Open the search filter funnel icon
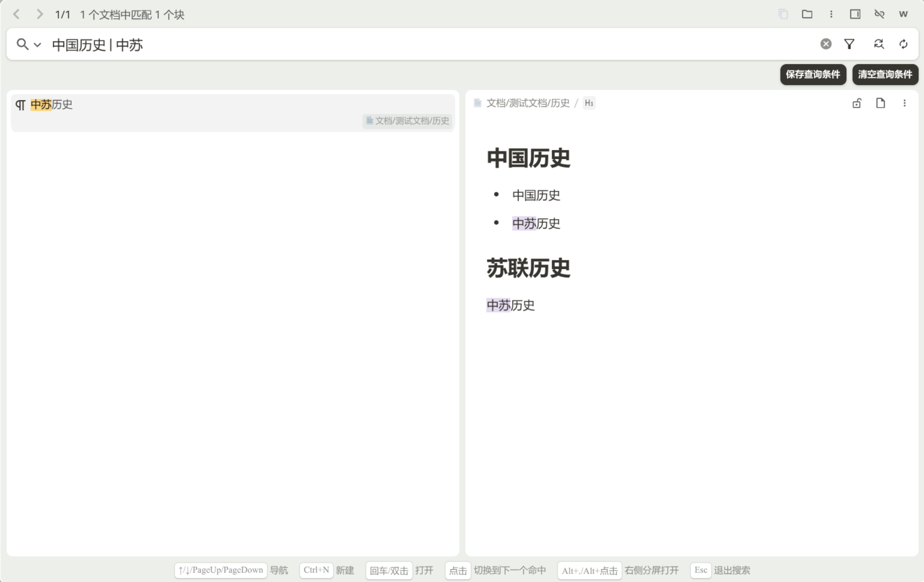924x582 pixels. (849, 44)
